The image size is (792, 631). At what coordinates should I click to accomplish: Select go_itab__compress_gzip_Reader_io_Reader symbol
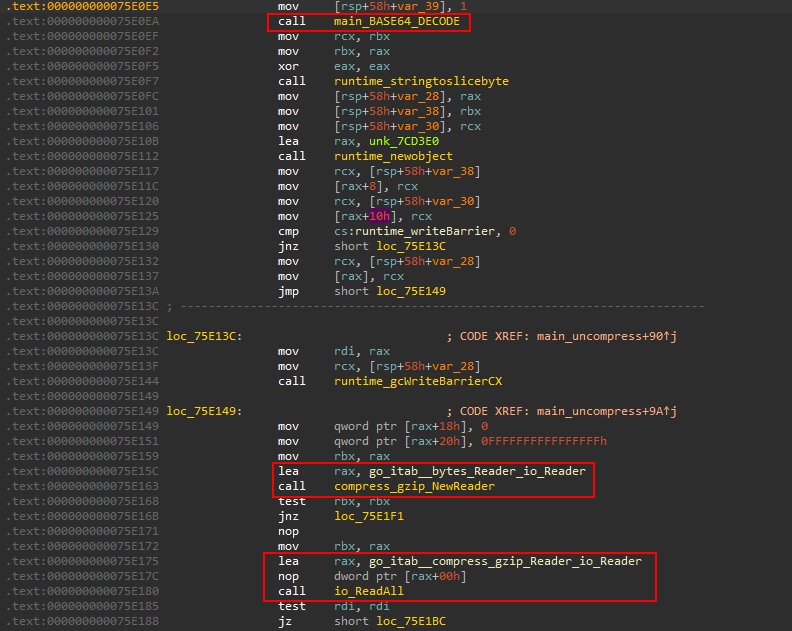(x=505, y=561)
